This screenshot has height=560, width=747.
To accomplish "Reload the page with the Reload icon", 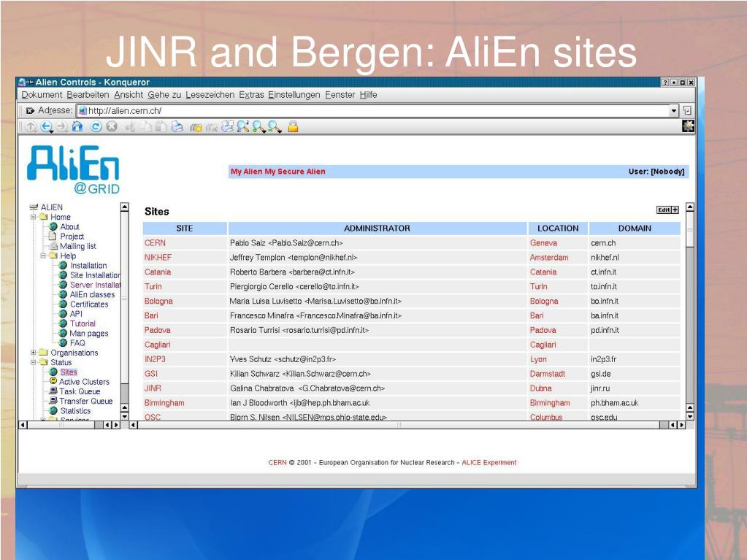I will pos(96,126).
